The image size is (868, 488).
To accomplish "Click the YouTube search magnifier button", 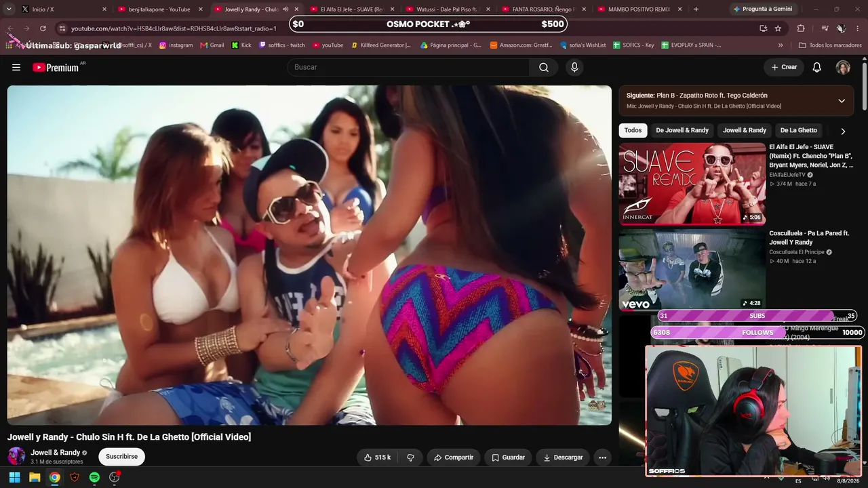I will click(x=544, y=67).
